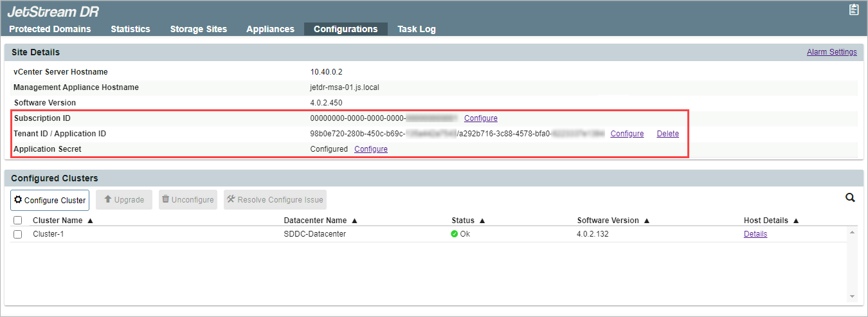The height and width of the screenshot is (317, 868).
Task: Click Configure link for Subscription ID
Action: click(x=480, y=118)
